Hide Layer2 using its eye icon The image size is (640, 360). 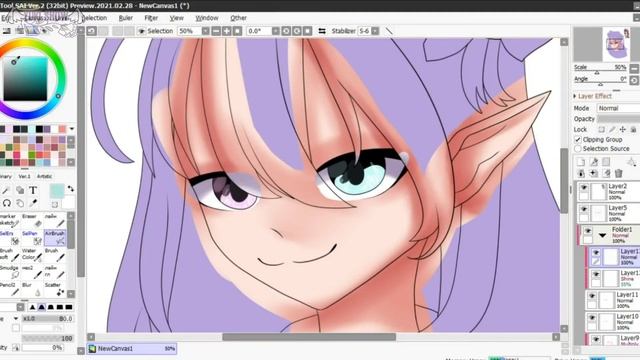pos(584,188)
